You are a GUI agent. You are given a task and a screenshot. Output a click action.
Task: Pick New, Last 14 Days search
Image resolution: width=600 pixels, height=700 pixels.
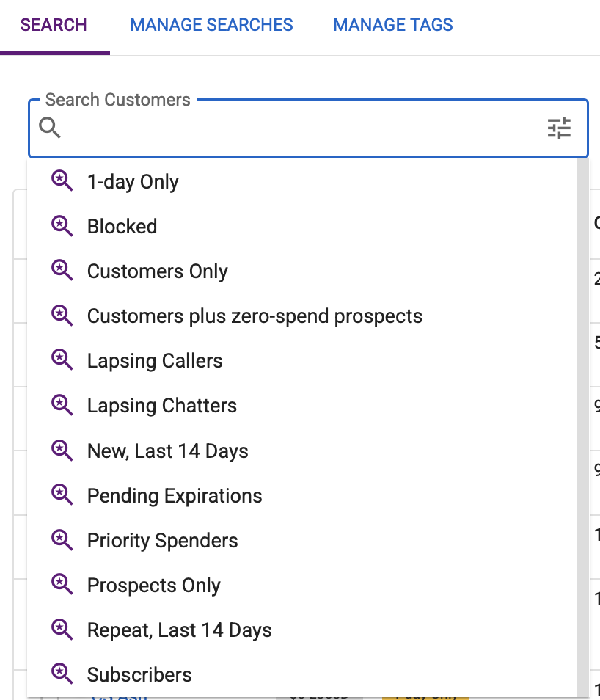pos(302,451)
